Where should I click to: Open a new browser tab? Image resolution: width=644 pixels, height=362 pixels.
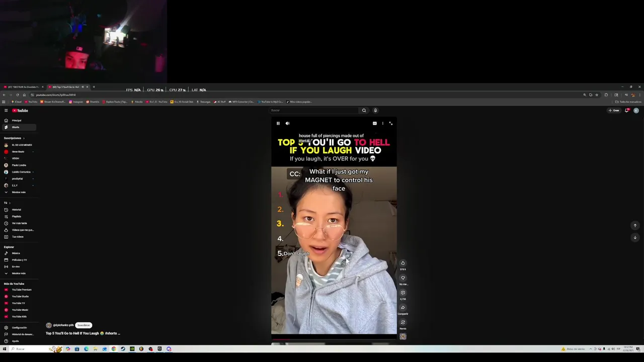point(94,87)
